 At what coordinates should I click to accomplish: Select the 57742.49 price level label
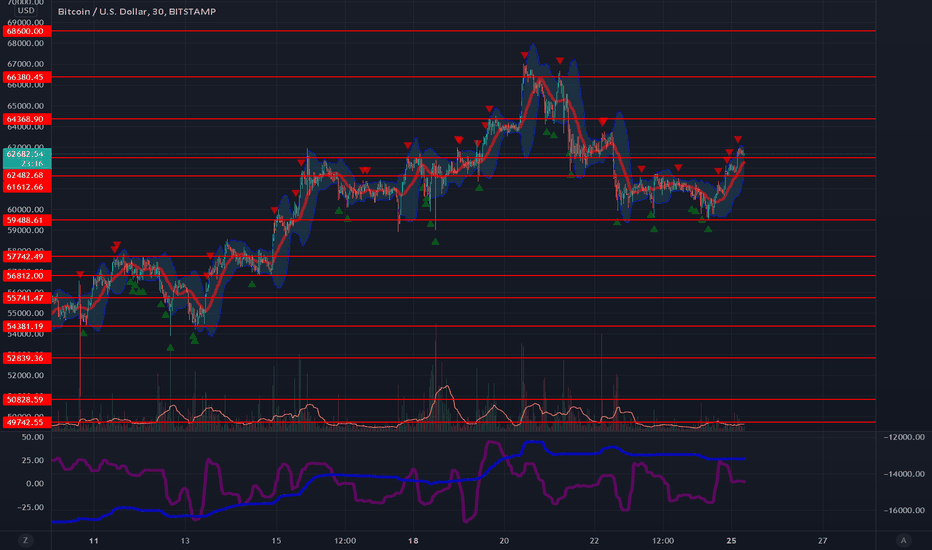[x=26, y=257]
